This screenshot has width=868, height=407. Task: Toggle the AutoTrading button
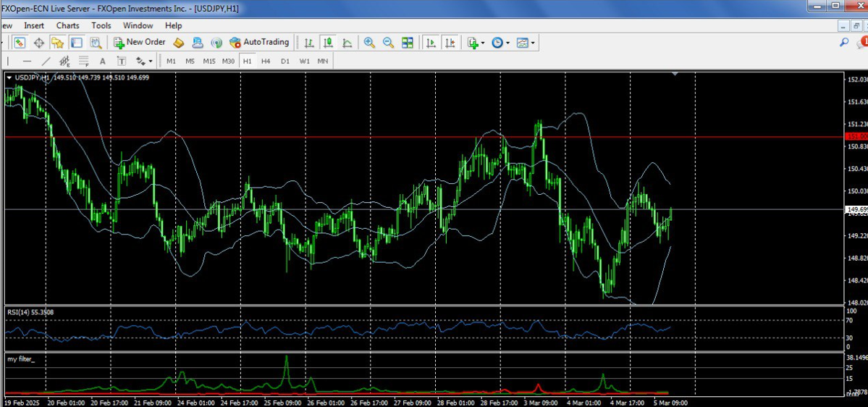pyautogui.click(x=259, y=43)
